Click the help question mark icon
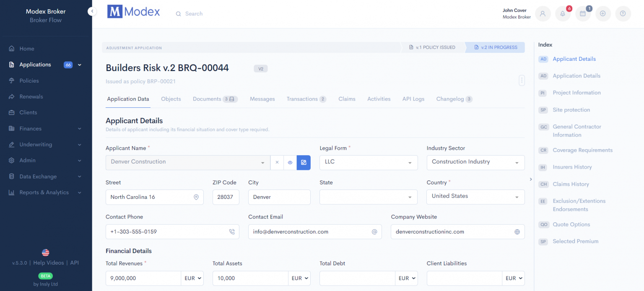This screenshot has width=644, height=291. (623, 14)
